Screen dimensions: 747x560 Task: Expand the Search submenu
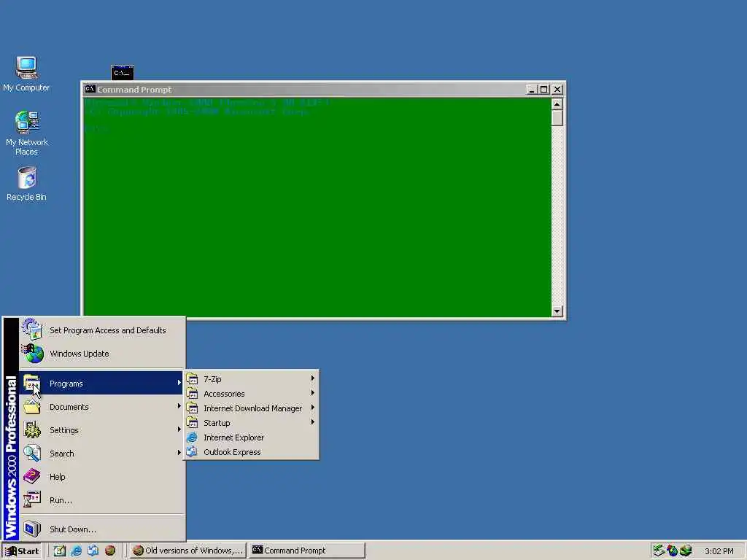pos(101,454)
